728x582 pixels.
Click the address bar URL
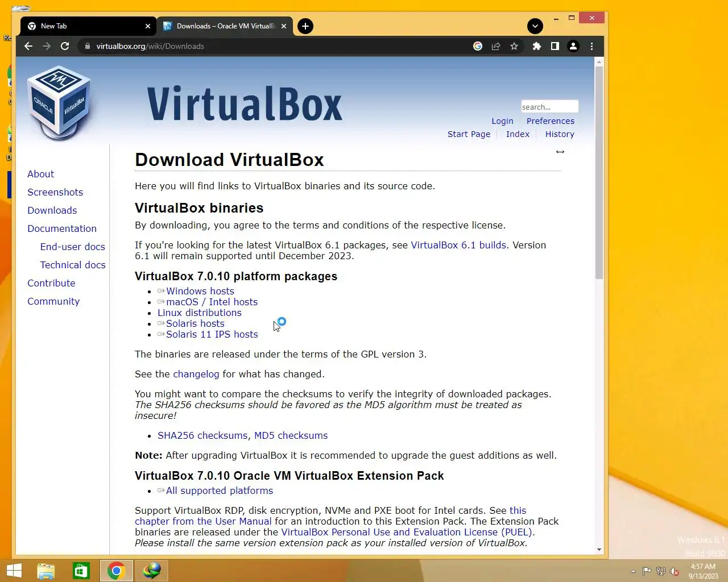(x=150, y=46)
